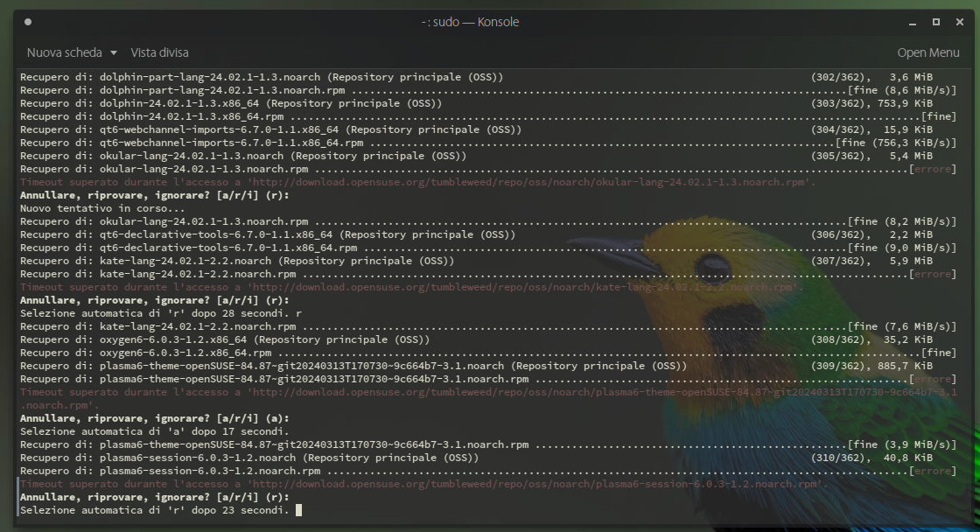
Task: Click the window menu dot icon
Action: point(27,22)
